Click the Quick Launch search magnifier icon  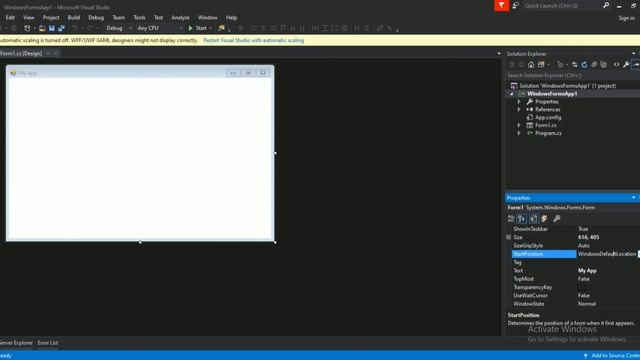point(606,5)
